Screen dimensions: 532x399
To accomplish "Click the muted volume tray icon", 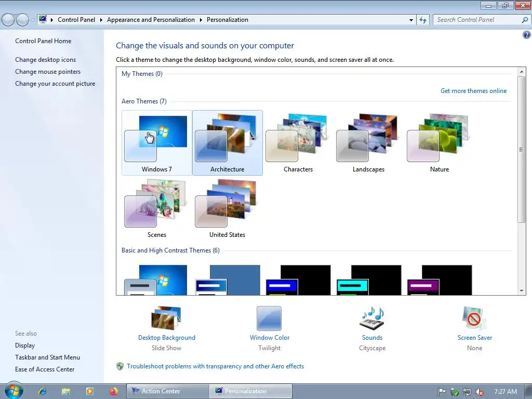I will [480, 392].
